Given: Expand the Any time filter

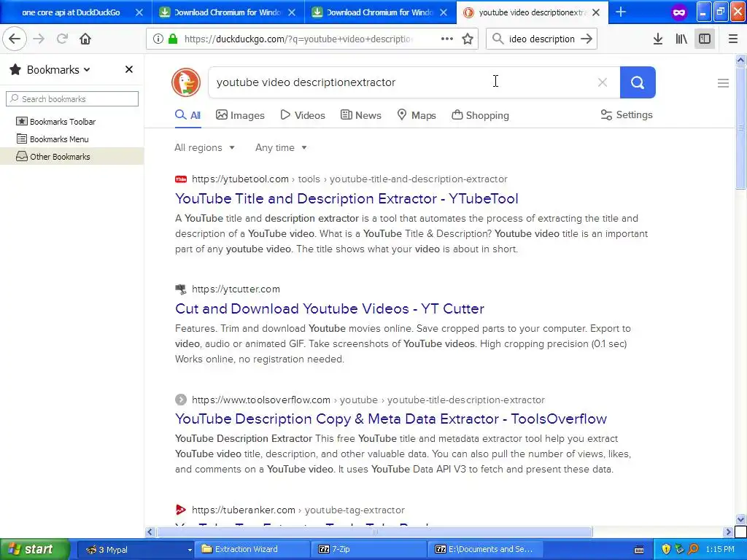Looking at the screenshot, I should [x=281, y=147].
